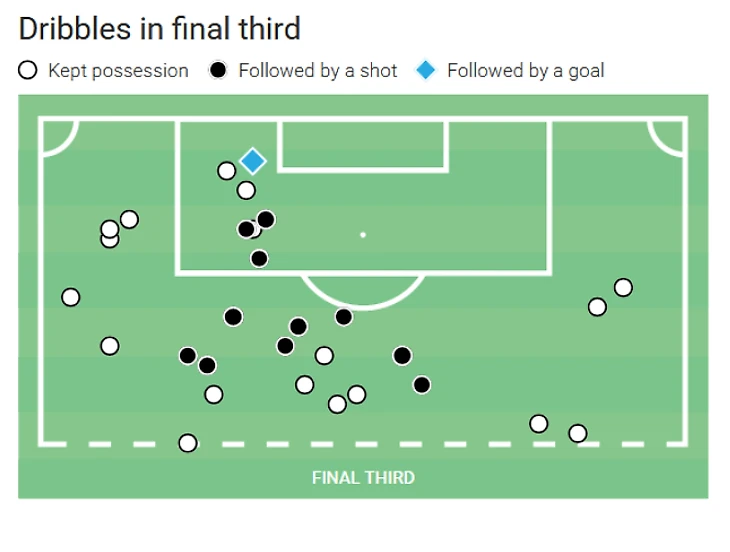Click the white penalty spot in the box
730x552 pixels.
coord(363,235)
